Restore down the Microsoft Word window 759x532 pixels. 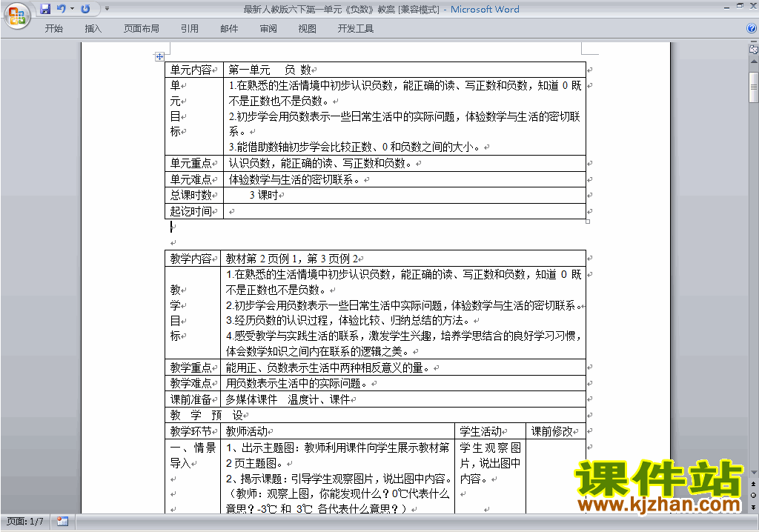click(x=740, y=6)
